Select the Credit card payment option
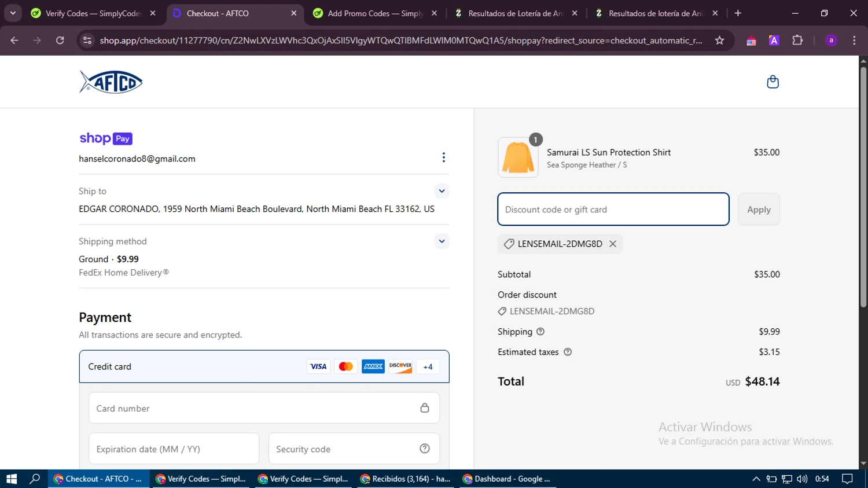The image size is (868, 488). (x=110, y=366)
